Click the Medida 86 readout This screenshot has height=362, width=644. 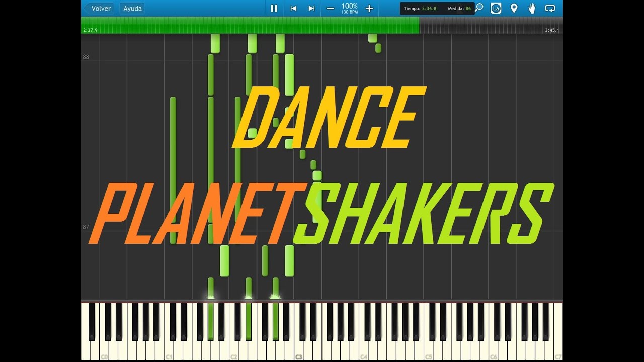(x=459, y=8)
